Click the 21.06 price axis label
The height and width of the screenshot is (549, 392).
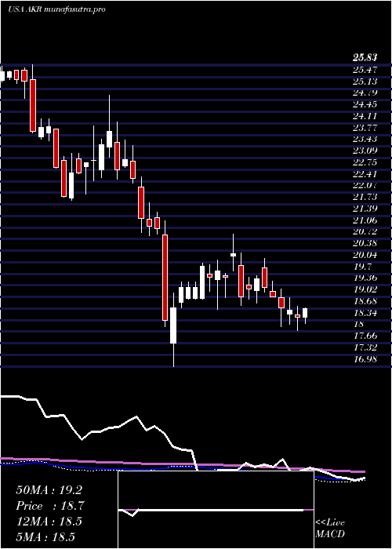pos(365,220)
